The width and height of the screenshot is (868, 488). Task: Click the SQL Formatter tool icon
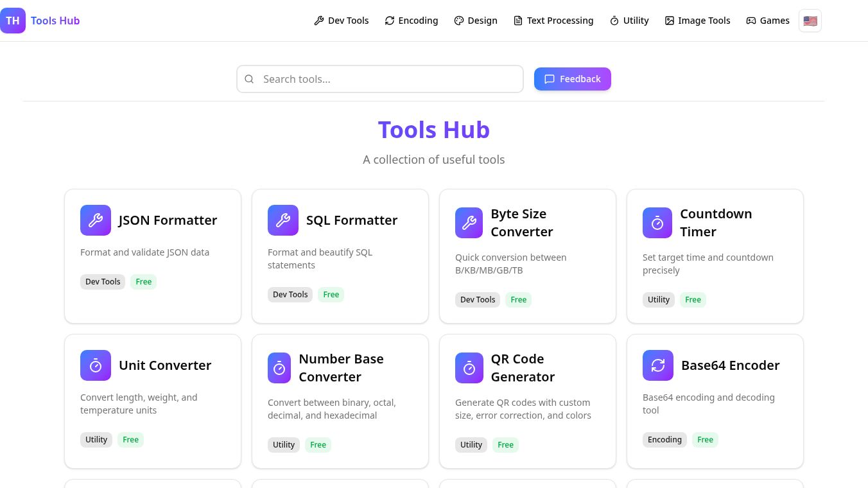(283, 220)
